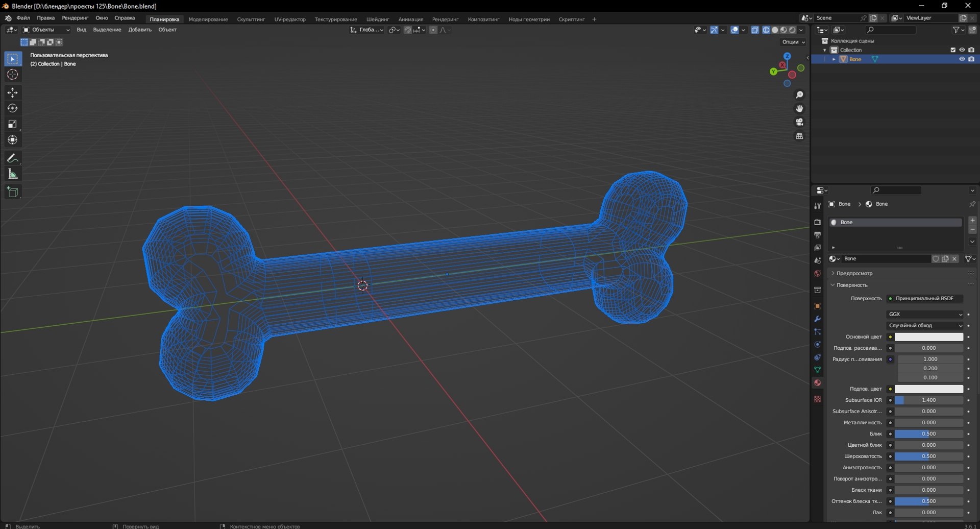Image resolution: width=980 pixels, height=529 pixels.
Task: Open Object Data mesh properties tab
Action: coord(817,370)
